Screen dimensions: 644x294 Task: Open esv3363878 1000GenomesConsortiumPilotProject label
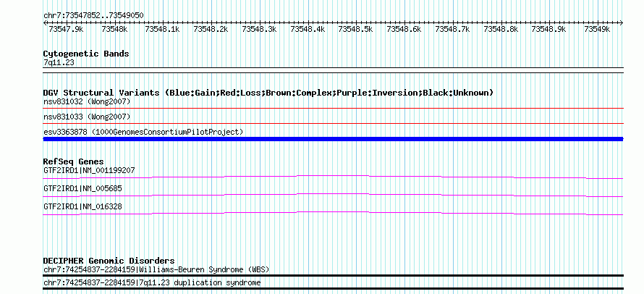[x=143, y=132]
